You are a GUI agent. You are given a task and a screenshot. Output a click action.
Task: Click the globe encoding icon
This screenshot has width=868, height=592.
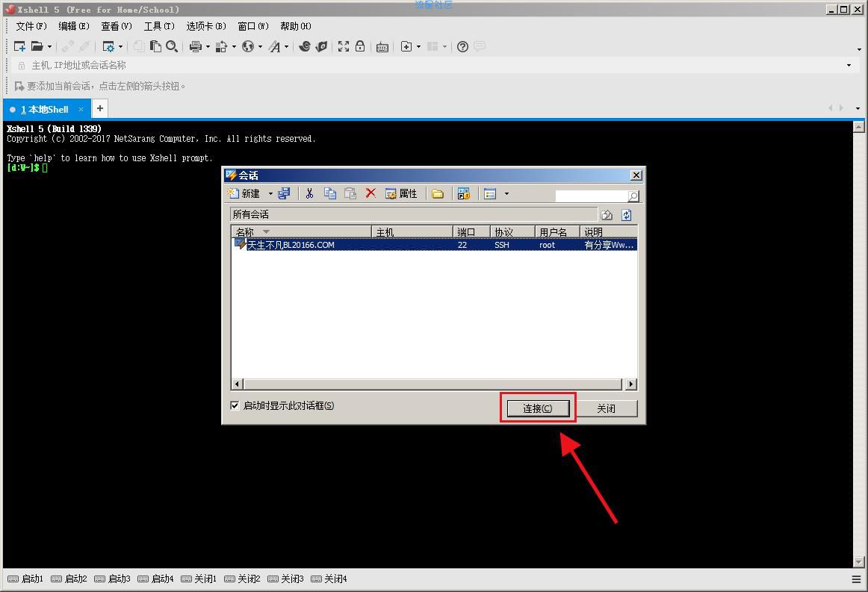point(248,46)
